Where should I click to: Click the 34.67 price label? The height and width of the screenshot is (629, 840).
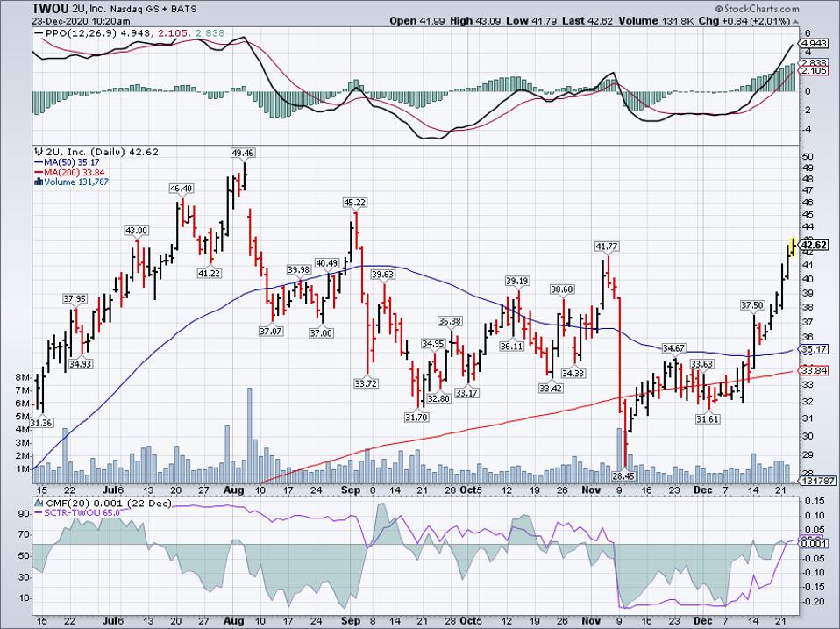(x=674, y=348)
